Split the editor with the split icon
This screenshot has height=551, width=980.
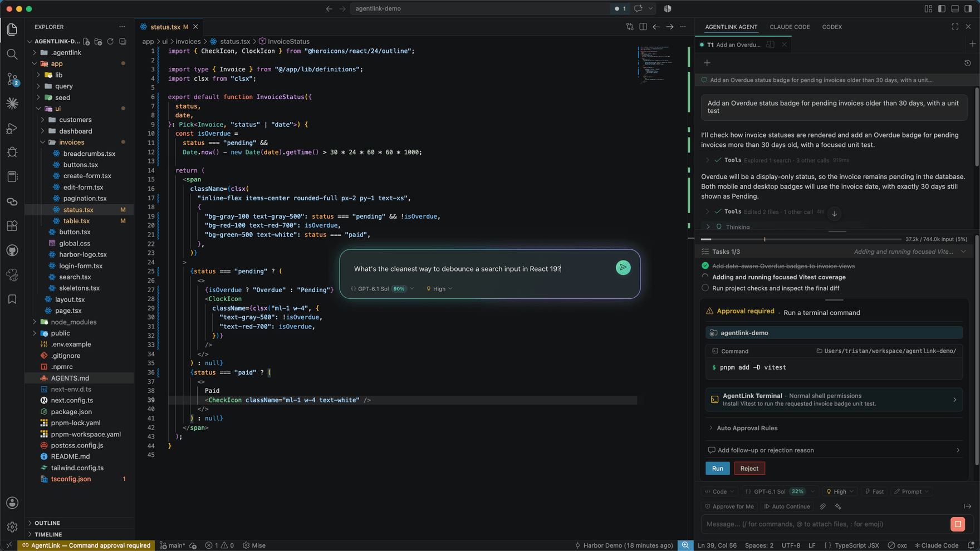[x=643, y=27]
